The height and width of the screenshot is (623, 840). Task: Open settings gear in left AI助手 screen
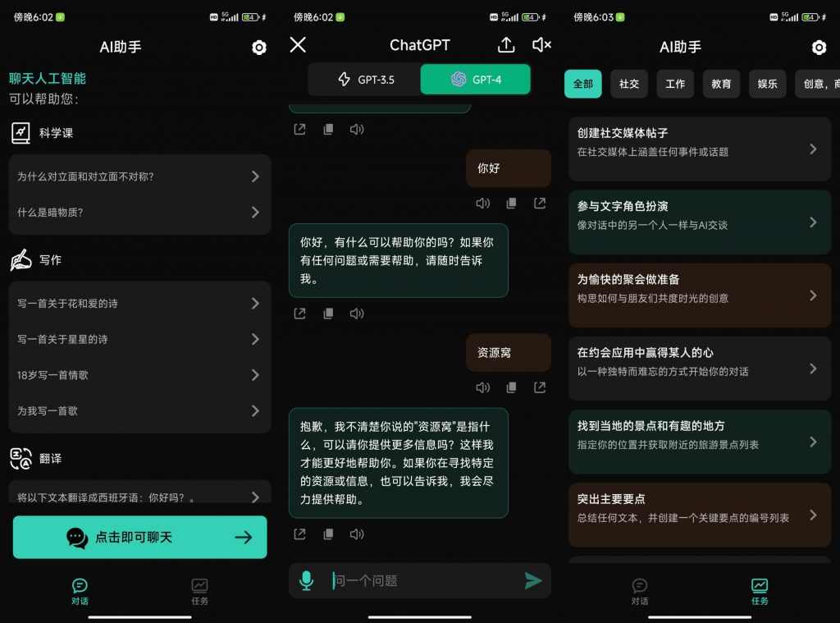coord(258,48)
